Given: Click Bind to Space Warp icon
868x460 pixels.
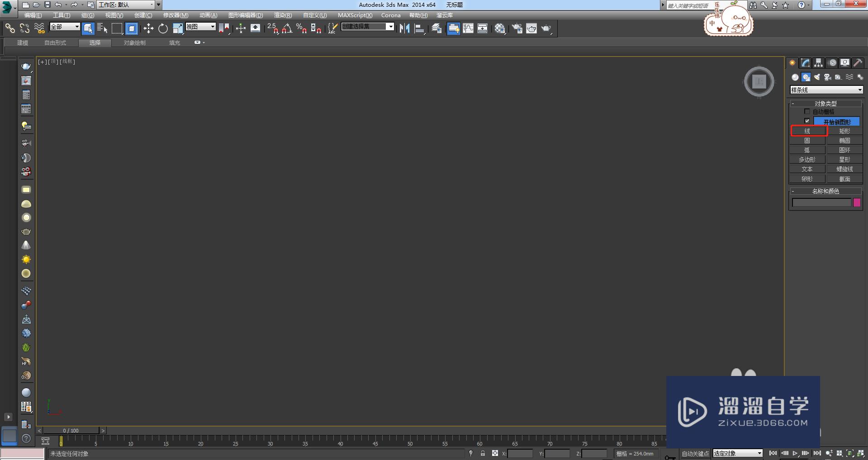Looking at the screenshot, I should (39, 28).
